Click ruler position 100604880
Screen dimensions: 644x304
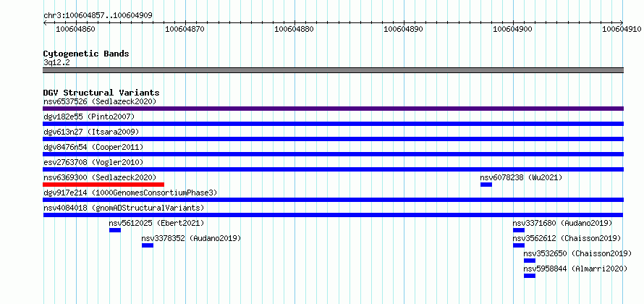point(294,29)
